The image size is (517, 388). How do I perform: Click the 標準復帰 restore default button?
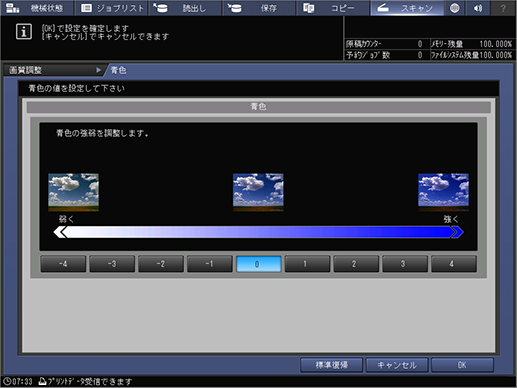point(331,365)
